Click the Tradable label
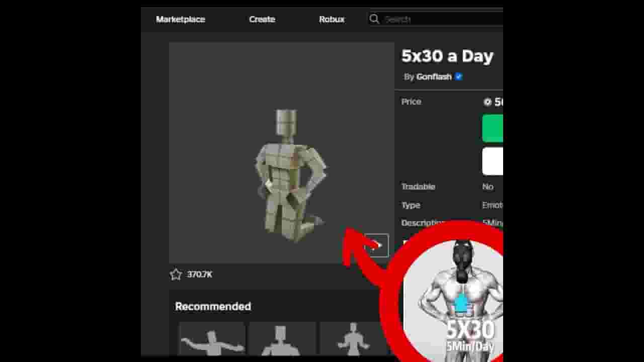The image size is (644, 362). coord(418,187)
